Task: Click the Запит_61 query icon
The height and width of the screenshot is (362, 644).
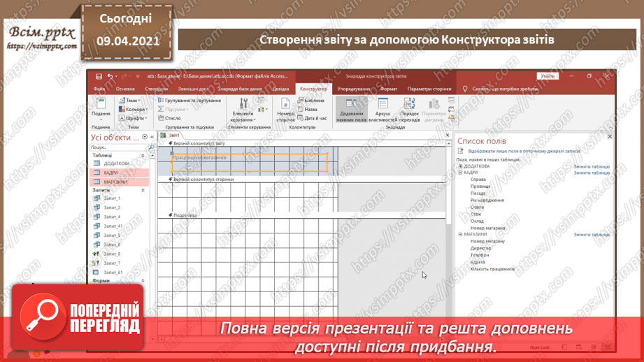Action: pos(96,273)
